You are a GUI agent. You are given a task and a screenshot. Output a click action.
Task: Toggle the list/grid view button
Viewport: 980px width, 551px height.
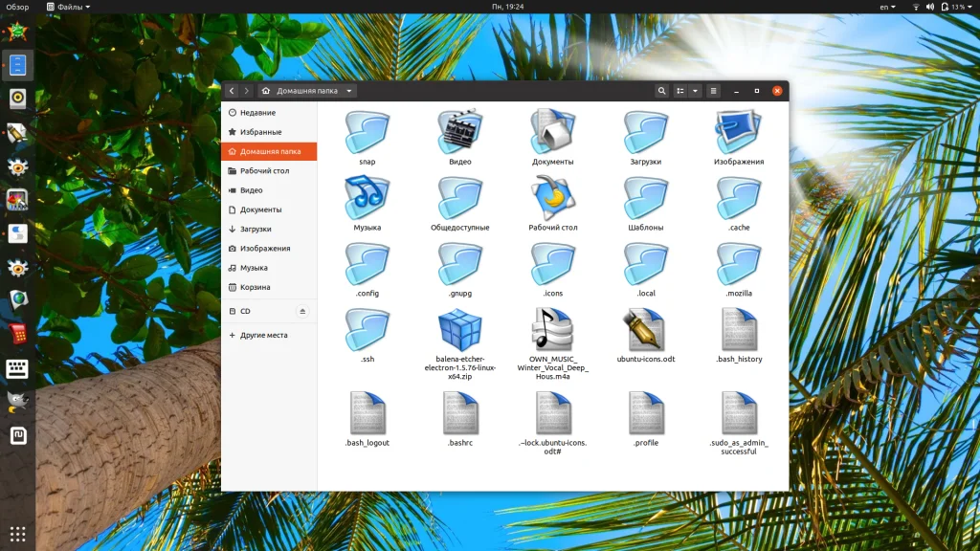pyautogui.click(x=680, y=91)
